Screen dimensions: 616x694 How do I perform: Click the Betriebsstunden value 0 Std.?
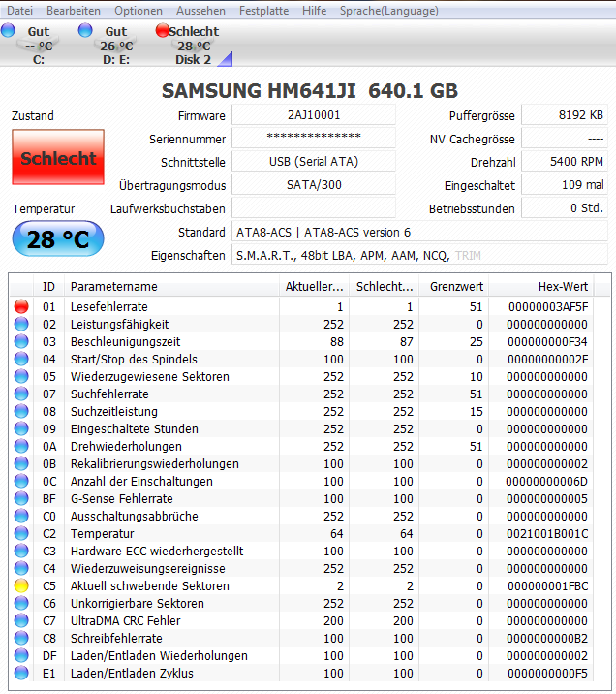tap(565, 207)
